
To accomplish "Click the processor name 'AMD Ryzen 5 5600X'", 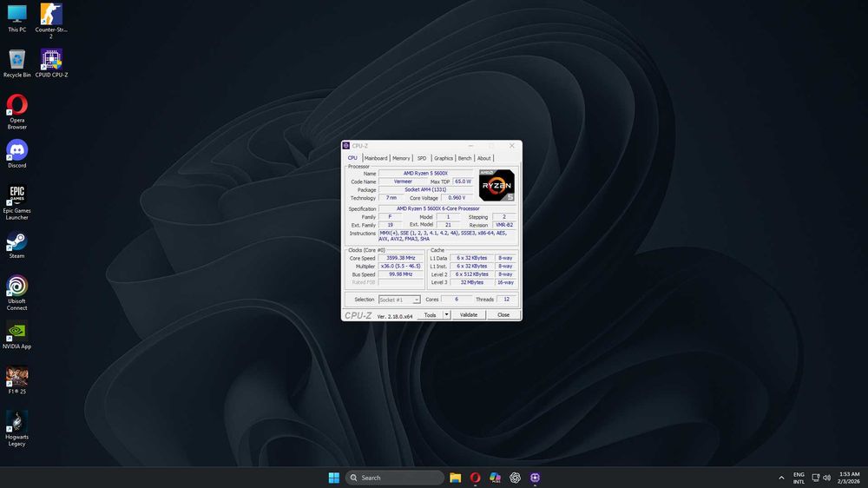I will click(425, 174).
